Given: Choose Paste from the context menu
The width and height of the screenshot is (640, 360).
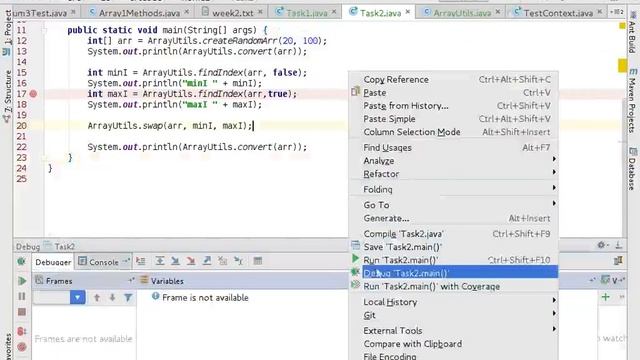Looking at the screenshot, I should pos(453,93).
